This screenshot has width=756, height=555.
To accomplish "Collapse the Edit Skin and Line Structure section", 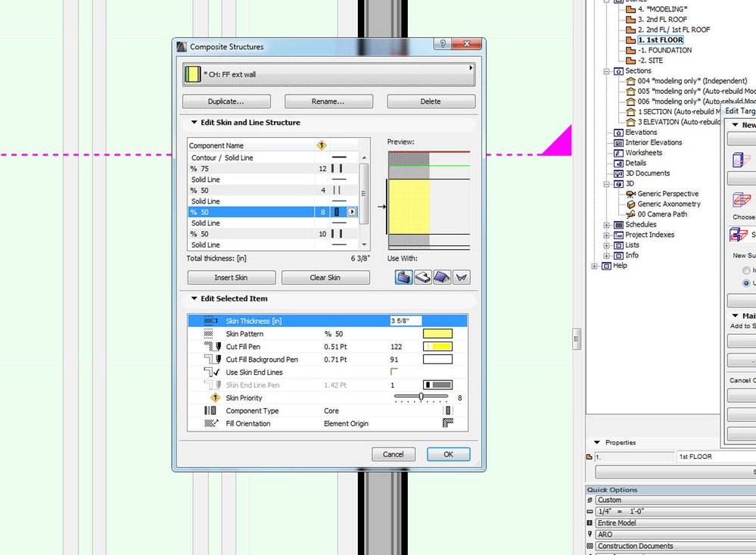I will click(x=194, y=123).
